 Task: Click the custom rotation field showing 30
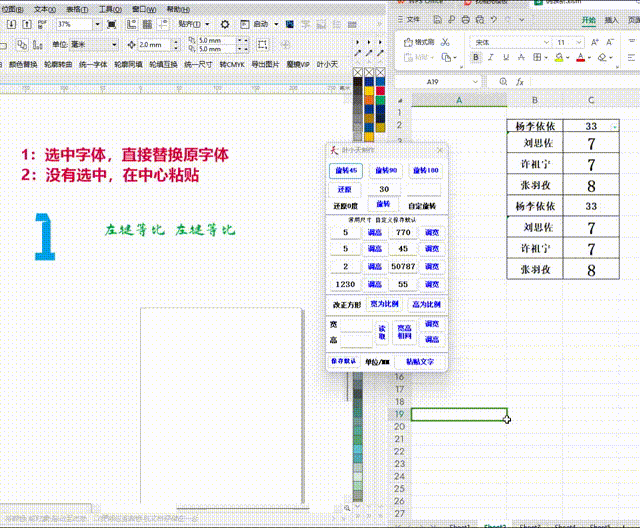click(x=384, y=189)
